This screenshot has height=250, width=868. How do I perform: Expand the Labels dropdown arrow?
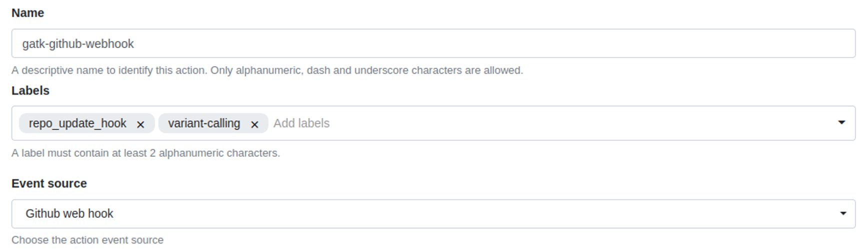pyautogui.click(x=841, y=123)
